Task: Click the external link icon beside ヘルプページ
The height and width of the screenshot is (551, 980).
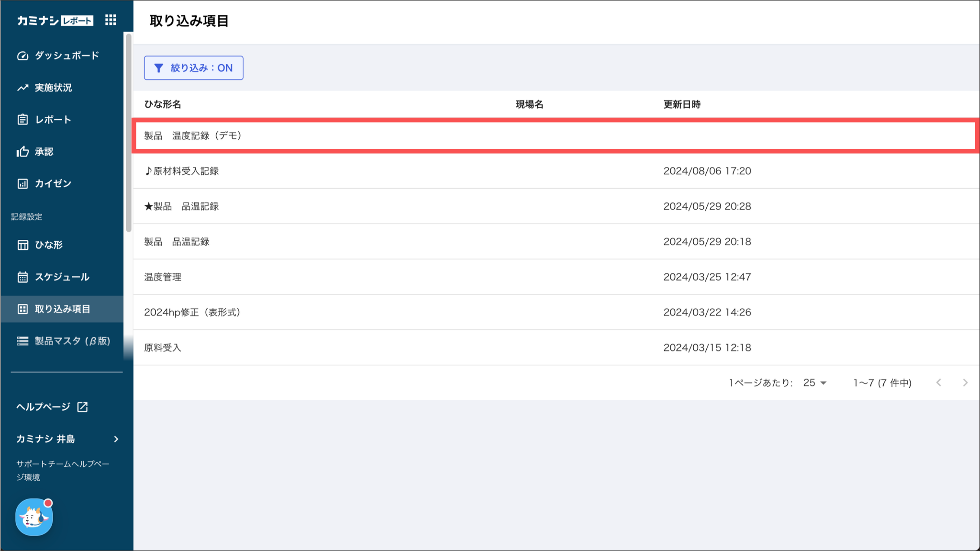Action: 82,407
